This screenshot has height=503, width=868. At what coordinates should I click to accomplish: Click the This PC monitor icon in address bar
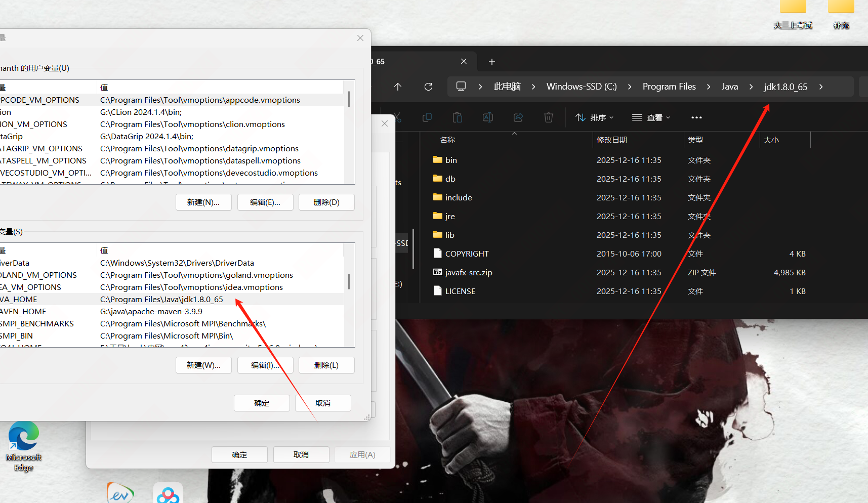461,86
